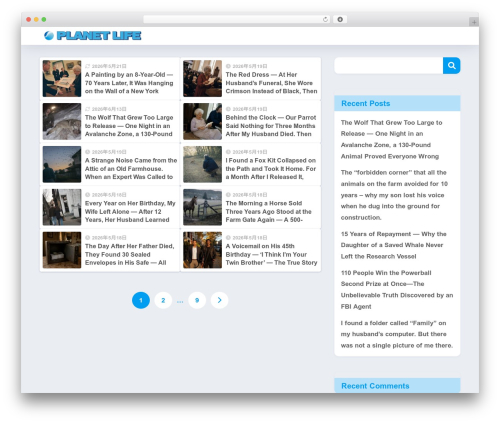Viewport: 500px width, 423px height.
Task: Click the browser download circle icon
Action: (x=340, y=19)
